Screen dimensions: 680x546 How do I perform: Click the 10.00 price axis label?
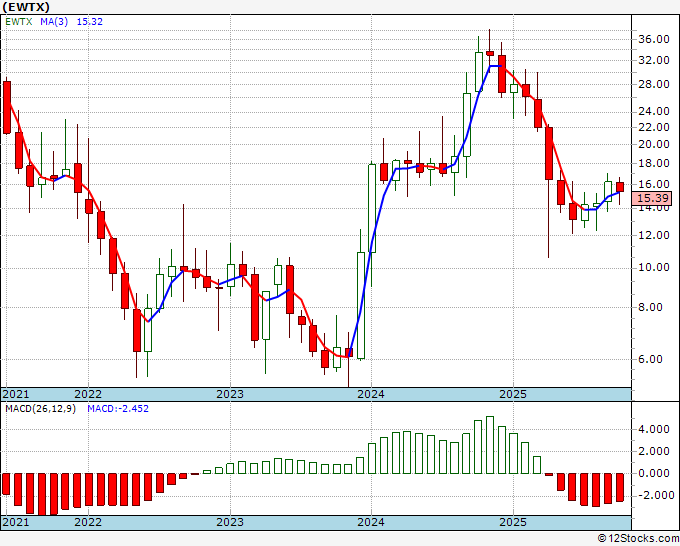(x=654, y=268)
